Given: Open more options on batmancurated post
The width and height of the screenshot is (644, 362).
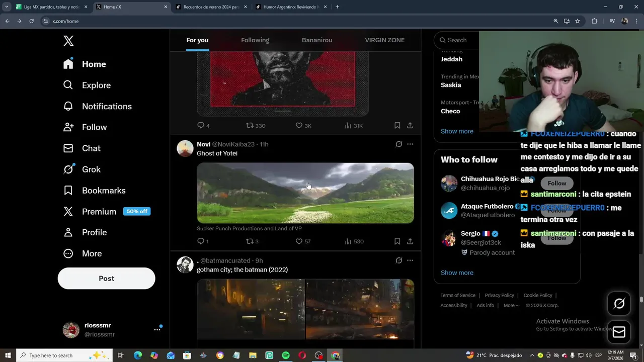Looking at the screenshot, I should (x=410, y=260).
